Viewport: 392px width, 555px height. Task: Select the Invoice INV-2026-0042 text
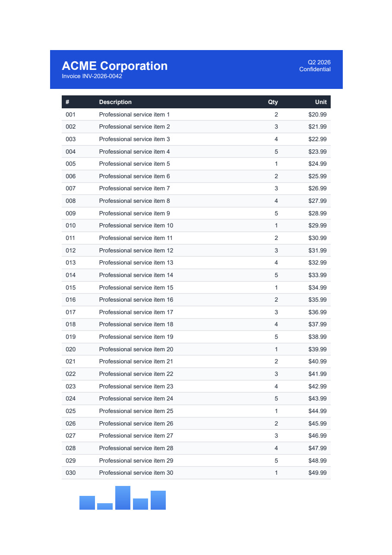pyautogui.click(x=92, y=76)
